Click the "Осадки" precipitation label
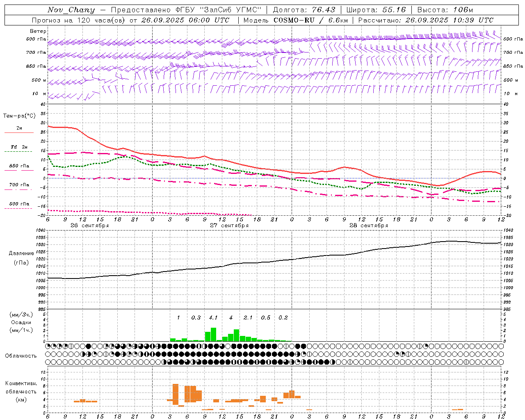The width and height of the screenshot is (525, 420). pyautogui.click(x=21, y=323)
